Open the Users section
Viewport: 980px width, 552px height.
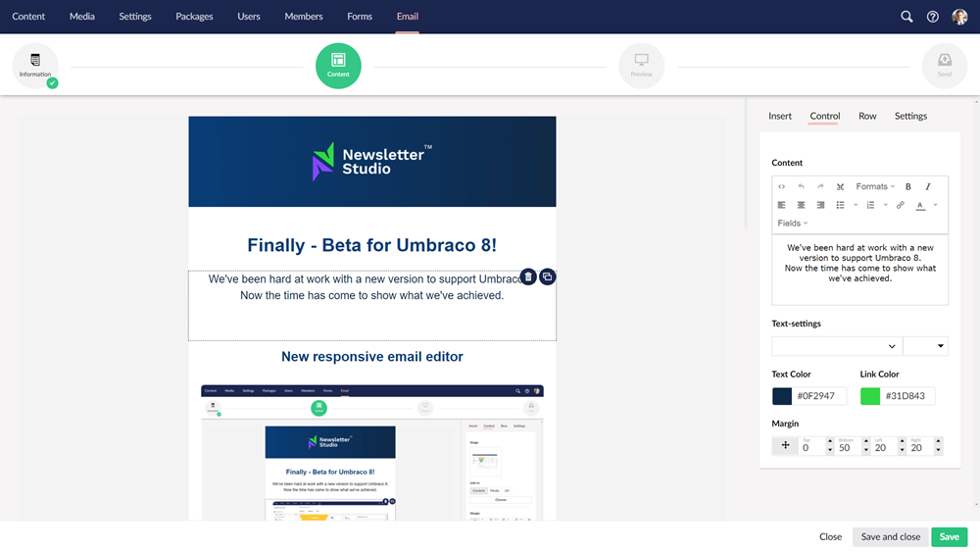click(249, 17)
